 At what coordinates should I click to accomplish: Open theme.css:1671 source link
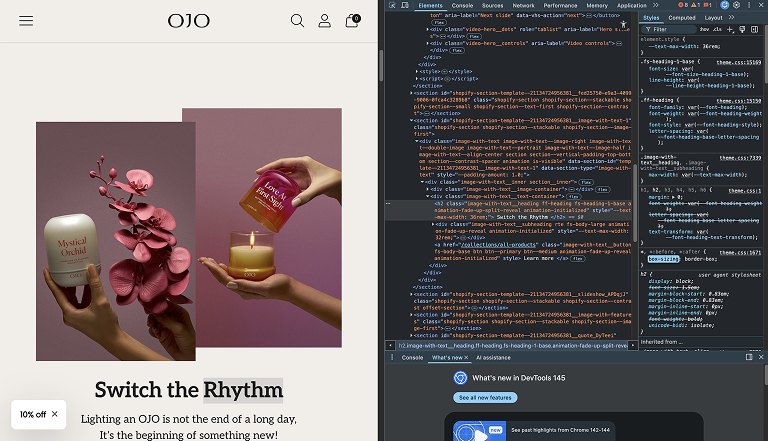(x=740, y=252)
